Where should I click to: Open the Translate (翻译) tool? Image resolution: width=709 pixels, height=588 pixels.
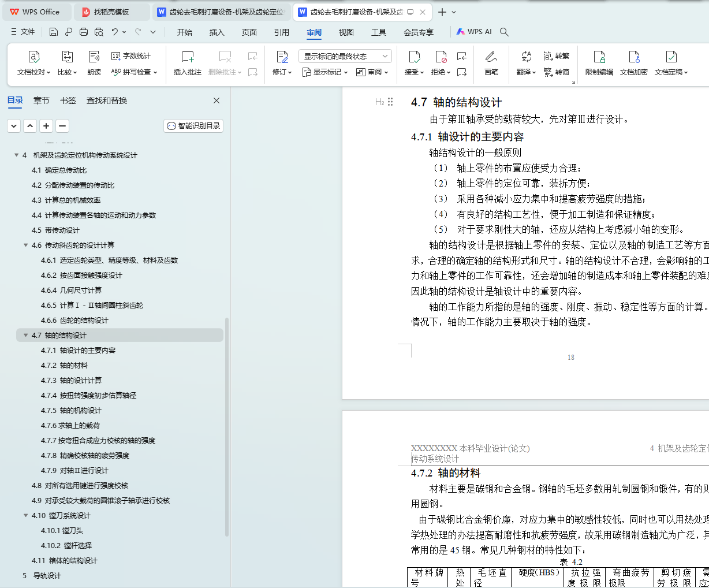pos(526,64)
